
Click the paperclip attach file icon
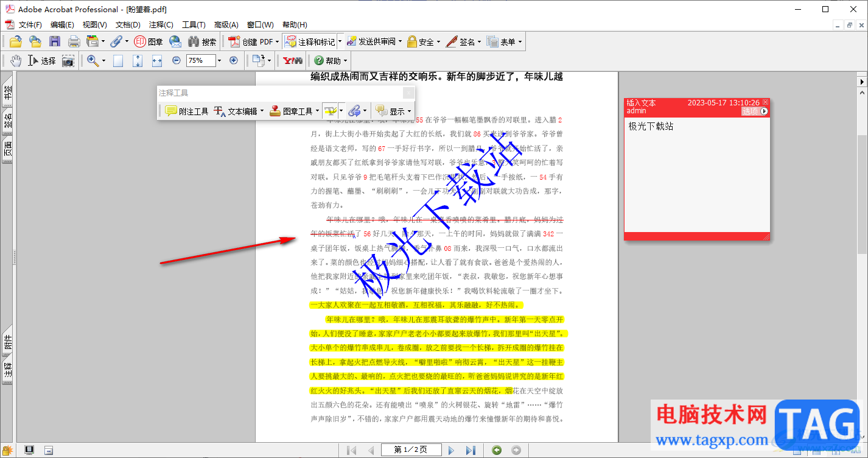[x=116, y=41]
